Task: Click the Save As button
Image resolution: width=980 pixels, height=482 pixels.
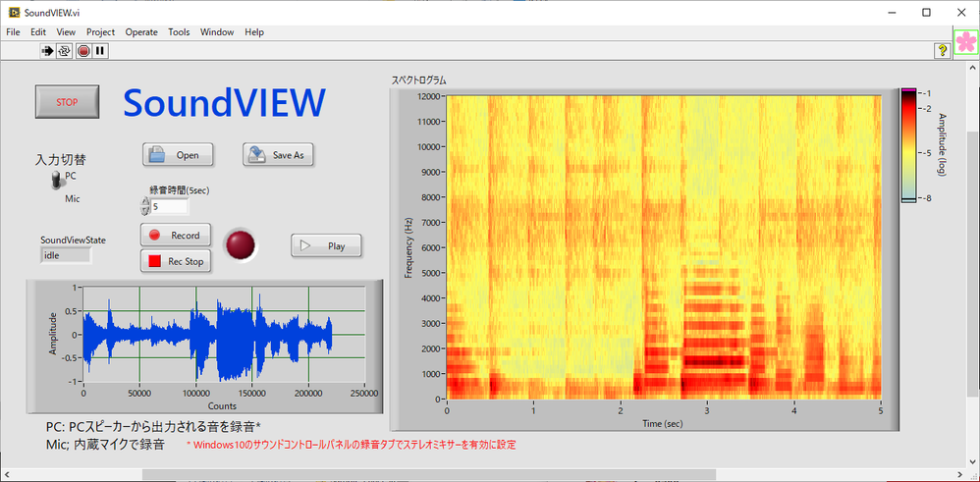Action: point(278,155)
